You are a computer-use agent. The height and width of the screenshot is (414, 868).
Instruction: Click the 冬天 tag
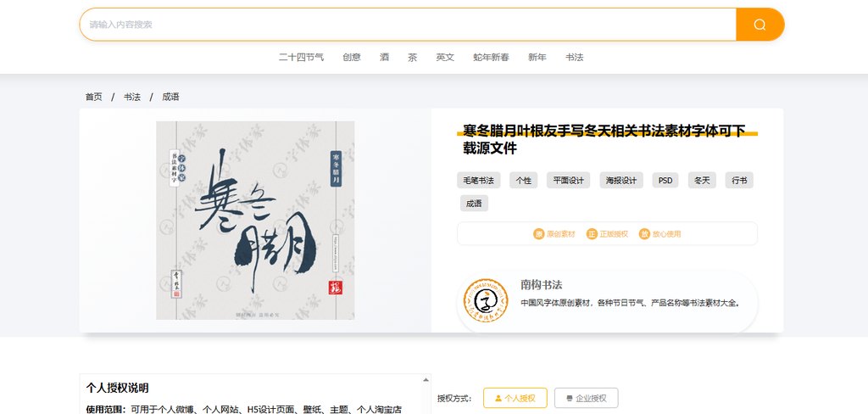click(702, 180)
